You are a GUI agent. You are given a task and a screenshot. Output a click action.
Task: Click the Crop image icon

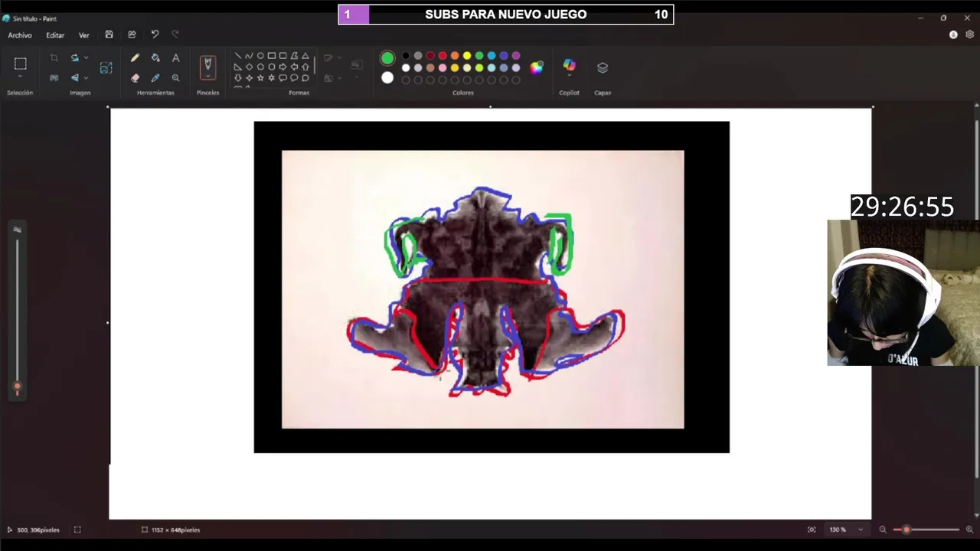point(54,58)
